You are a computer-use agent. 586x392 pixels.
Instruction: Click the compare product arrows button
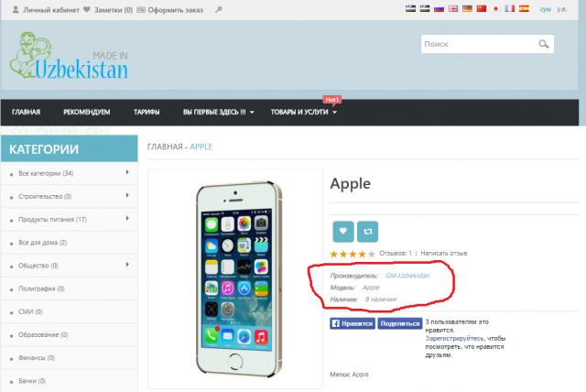click(367, 232)
